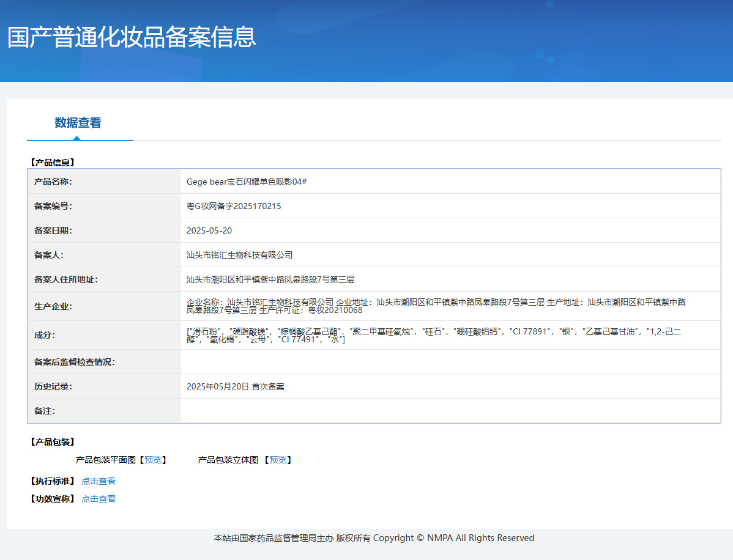Click the 产品包装平面图 label
Viewport: 733px width, 560px height.
tap(106, 460)
